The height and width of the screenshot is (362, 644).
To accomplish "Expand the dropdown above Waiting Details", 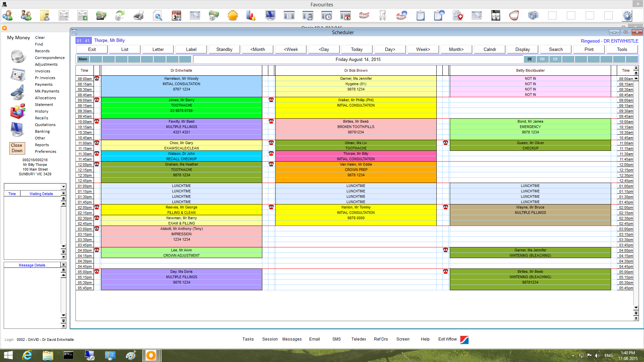I will (63, 187).
